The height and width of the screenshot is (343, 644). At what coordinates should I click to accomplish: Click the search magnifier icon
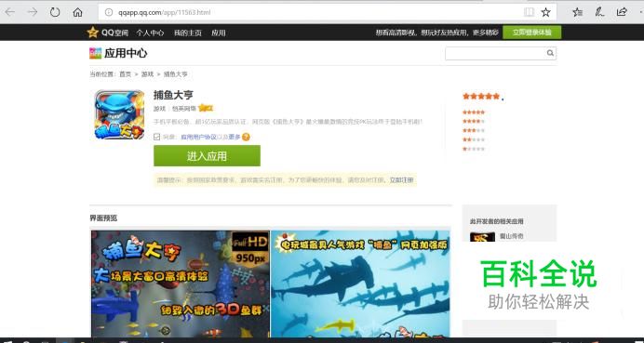click(x=550, y=53)
